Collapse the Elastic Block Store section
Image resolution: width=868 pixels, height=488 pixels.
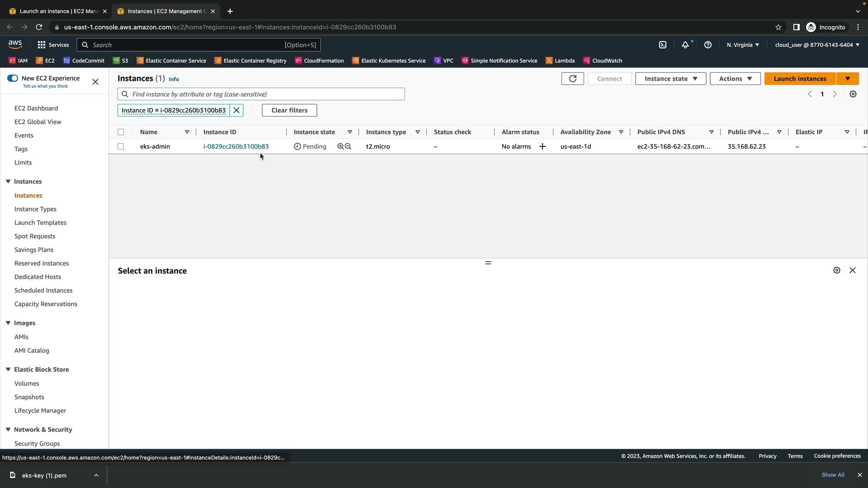pos(8,369)
